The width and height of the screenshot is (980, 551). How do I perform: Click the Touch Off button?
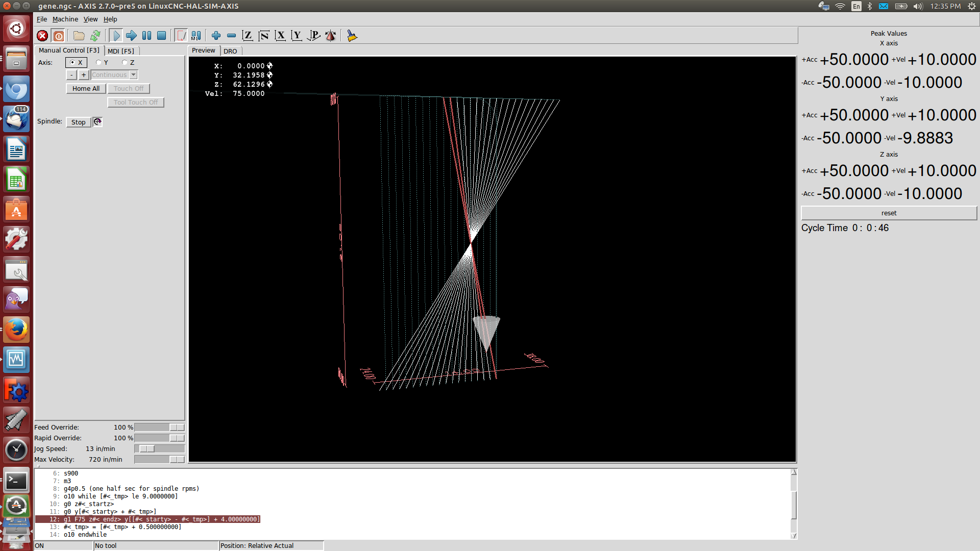(129, 89)
